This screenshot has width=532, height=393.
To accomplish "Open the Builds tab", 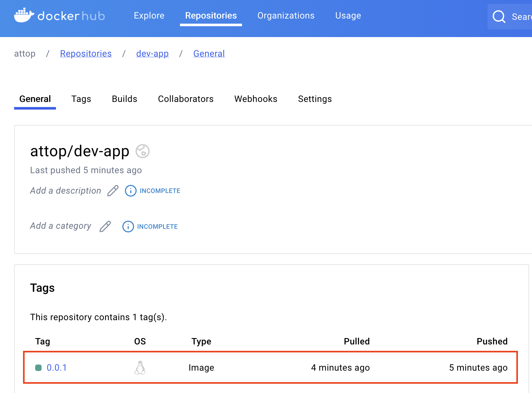I will click(124, 99).
